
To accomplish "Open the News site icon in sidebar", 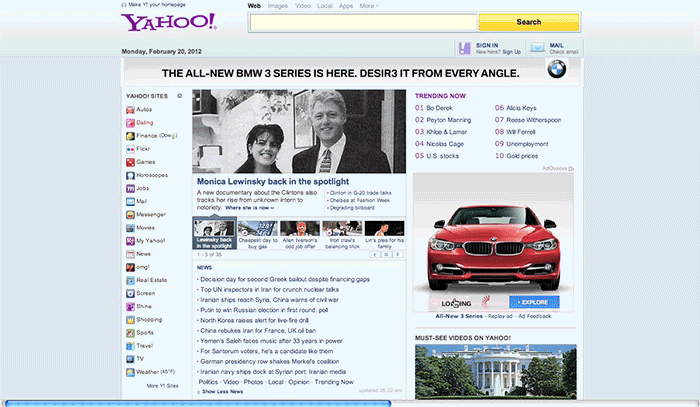I will 130,254.
